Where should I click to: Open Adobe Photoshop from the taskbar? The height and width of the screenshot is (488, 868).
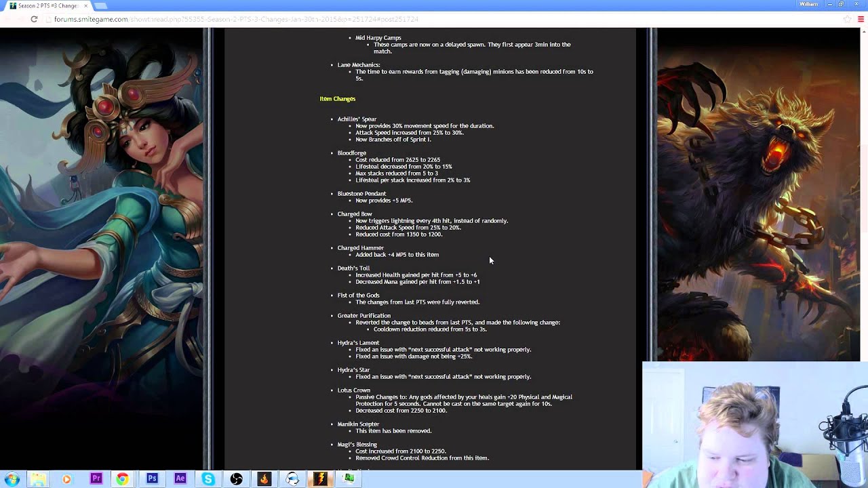click(152, 479)
